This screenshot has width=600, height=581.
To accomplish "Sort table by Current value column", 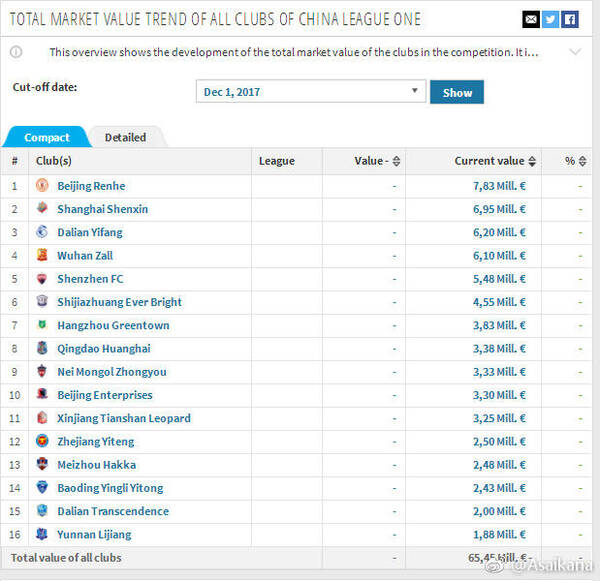I will (x=532, y=161).
